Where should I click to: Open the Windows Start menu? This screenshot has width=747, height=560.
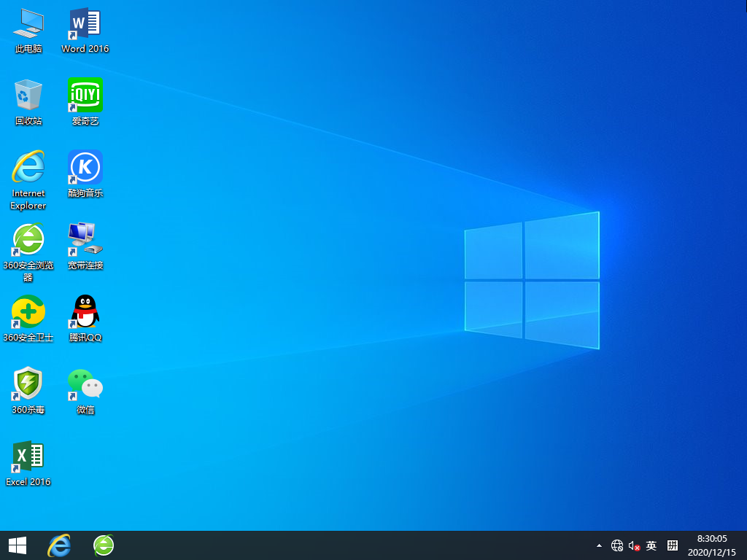pyautogui.click(x=18, y=545)
